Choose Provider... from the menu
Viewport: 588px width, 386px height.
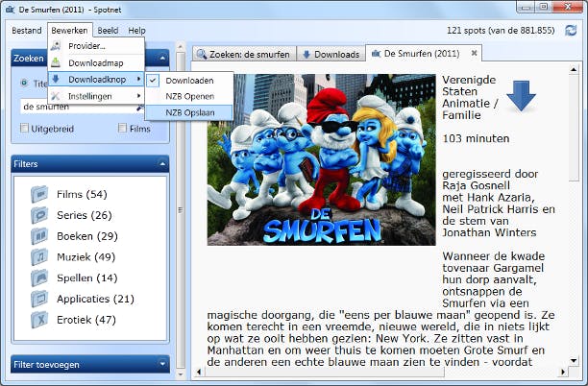[x=96, y=46]
